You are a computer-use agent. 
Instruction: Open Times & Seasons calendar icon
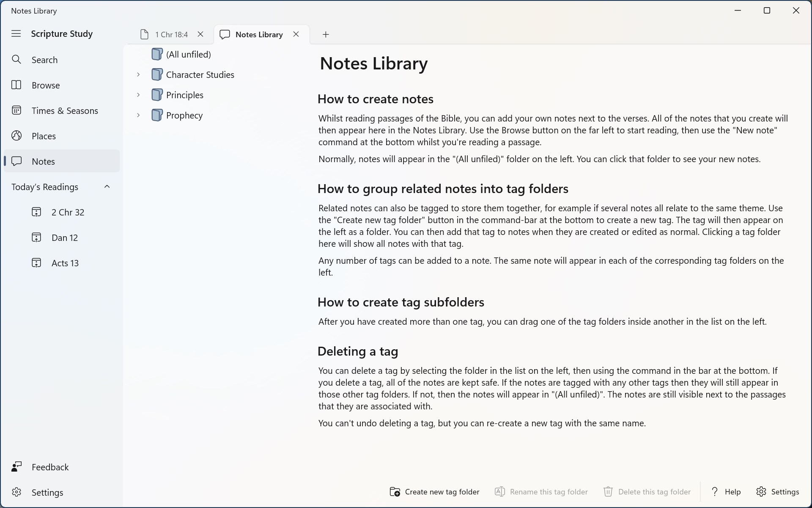click(16, 110)
